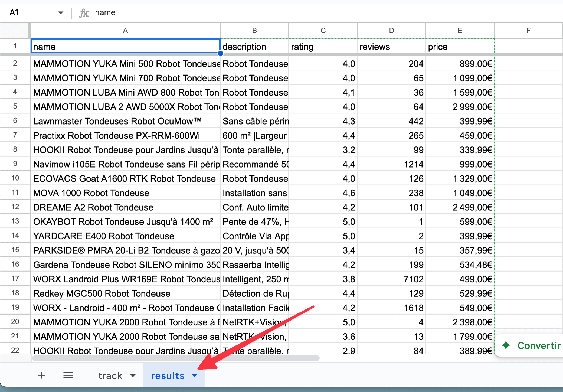The image size is (563, 392).
Task: Switch to the track sheet tab
Action: [110, 376]
